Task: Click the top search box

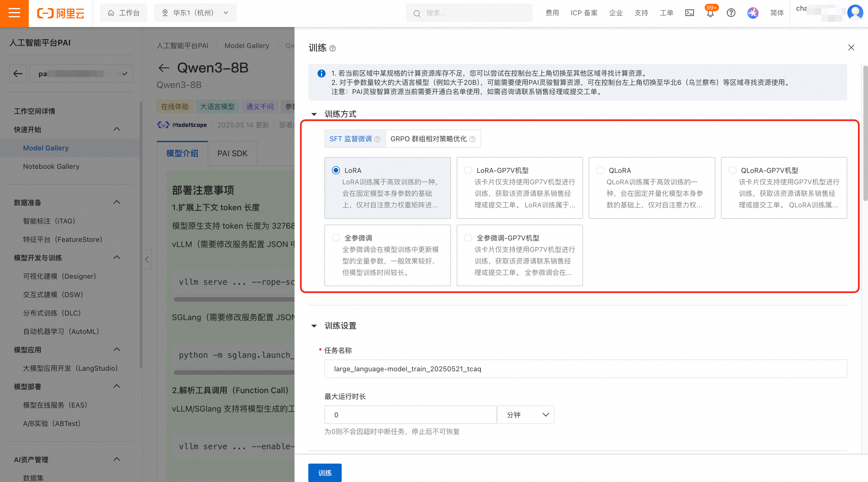Action: click(x=469, y=13)
